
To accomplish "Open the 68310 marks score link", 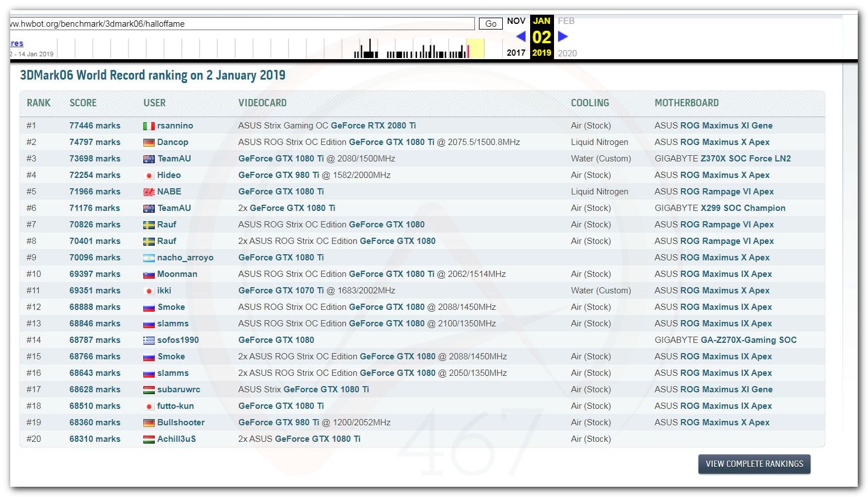I will coord(95,439).
